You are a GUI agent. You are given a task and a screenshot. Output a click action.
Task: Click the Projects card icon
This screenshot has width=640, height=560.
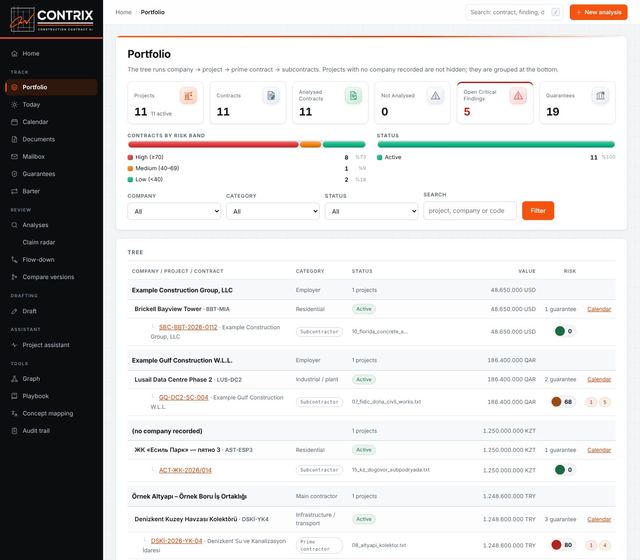point(188,96)
